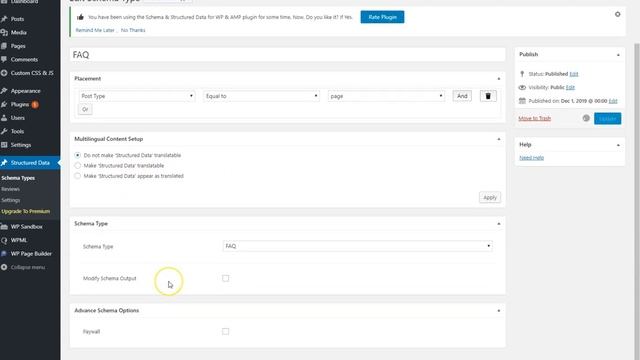Click the And condition button
The height and width of the screenshot is (360, 640).
[462, 96]
